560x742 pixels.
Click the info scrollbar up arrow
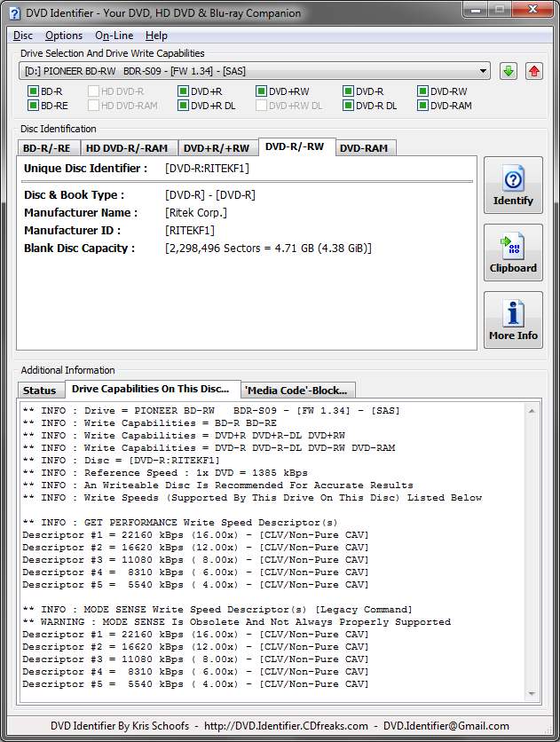tap(532, 411)
